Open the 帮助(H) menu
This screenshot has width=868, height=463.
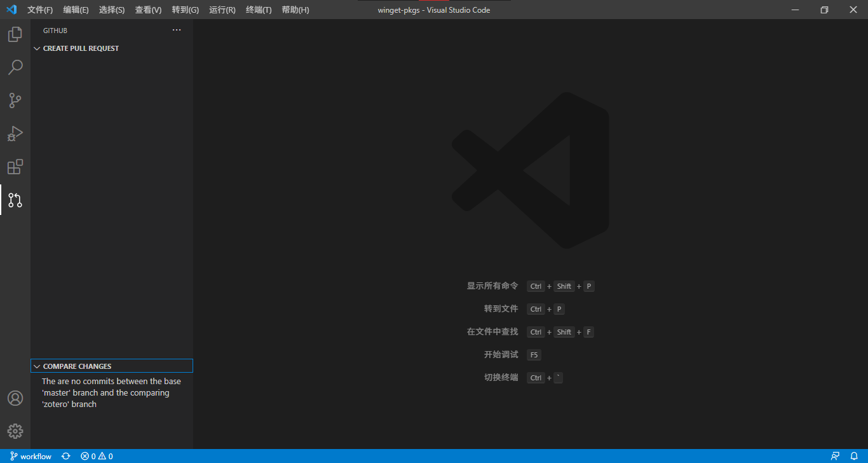point(295,10)
